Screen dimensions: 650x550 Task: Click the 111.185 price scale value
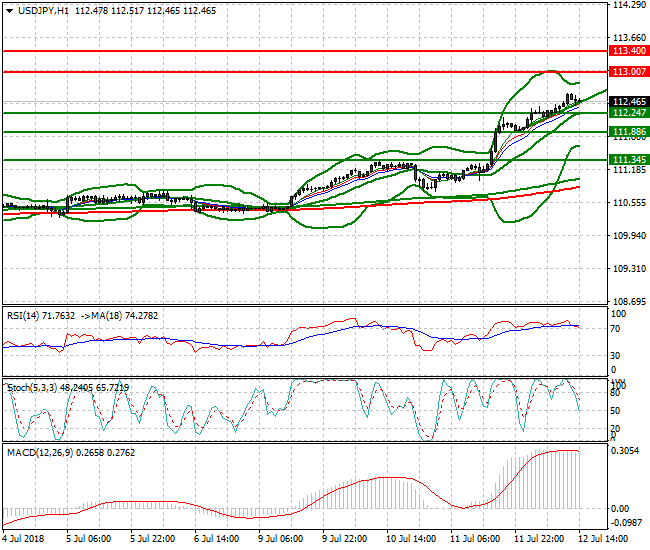(x=629, y=170)
